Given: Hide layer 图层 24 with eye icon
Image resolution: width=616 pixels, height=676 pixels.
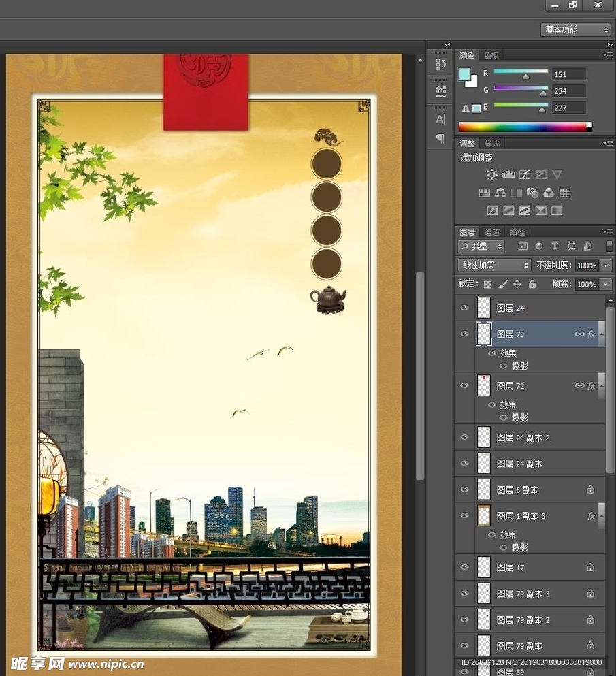Looking at the screenshot, I should [464, 308].
